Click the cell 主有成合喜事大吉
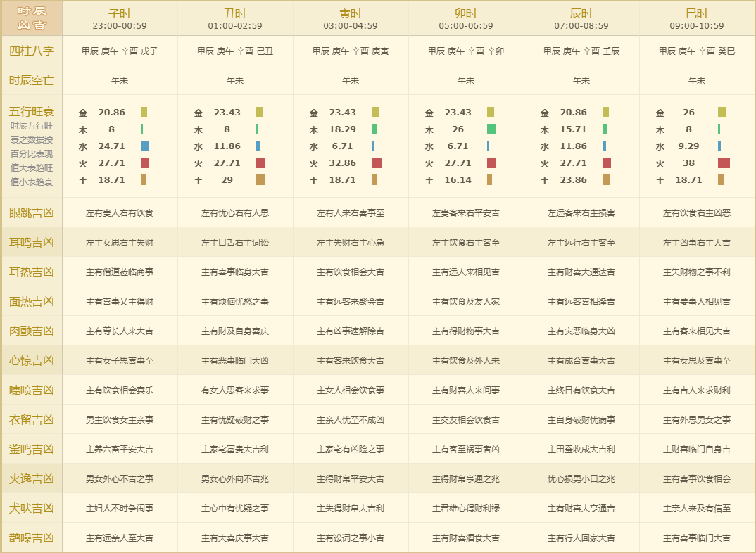The height and width of the screenshot is (553, 756). point(581,361)
